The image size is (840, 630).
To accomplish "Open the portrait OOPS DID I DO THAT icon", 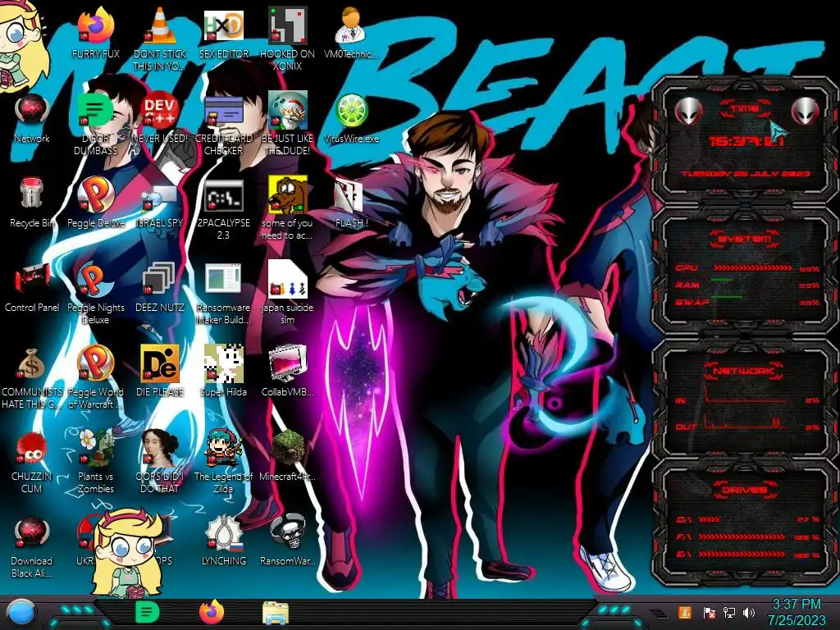I will (x=160, y=448).
